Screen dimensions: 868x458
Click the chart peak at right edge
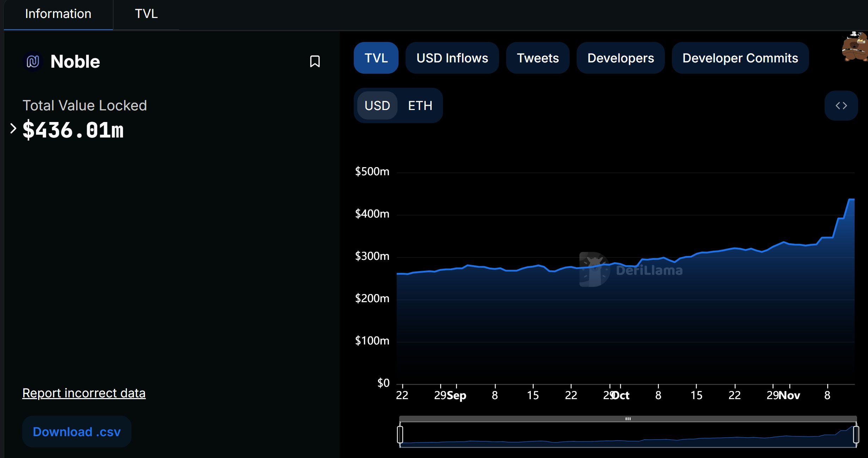click(x=851, y=199)
